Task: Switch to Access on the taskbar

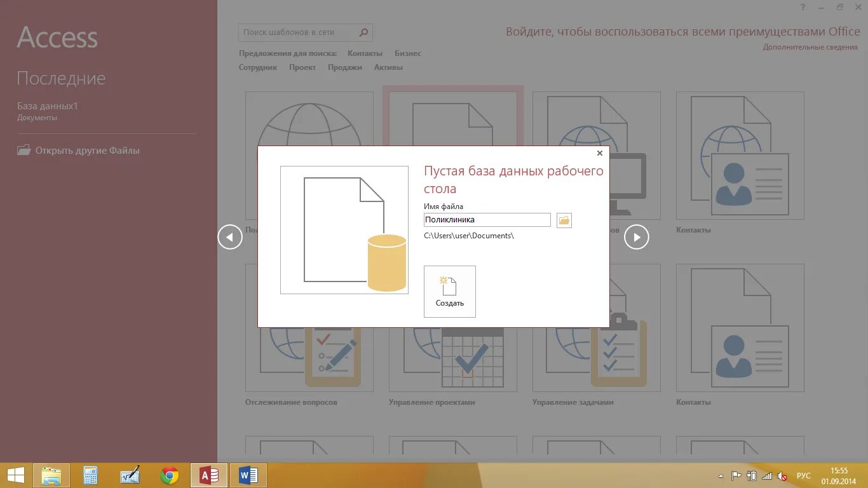Action: point(209,475)
